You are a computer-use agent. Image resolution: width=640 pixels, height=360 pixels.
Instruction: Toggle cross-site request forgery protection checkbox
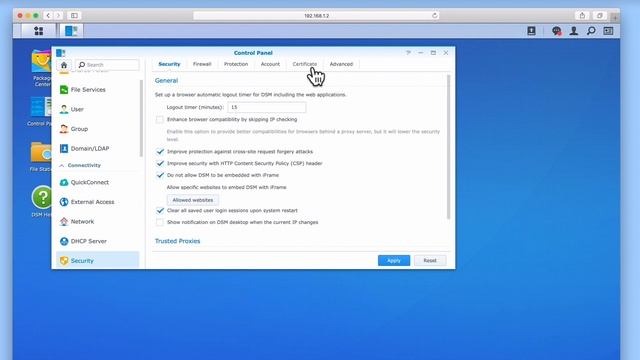[x=160, y=151]
